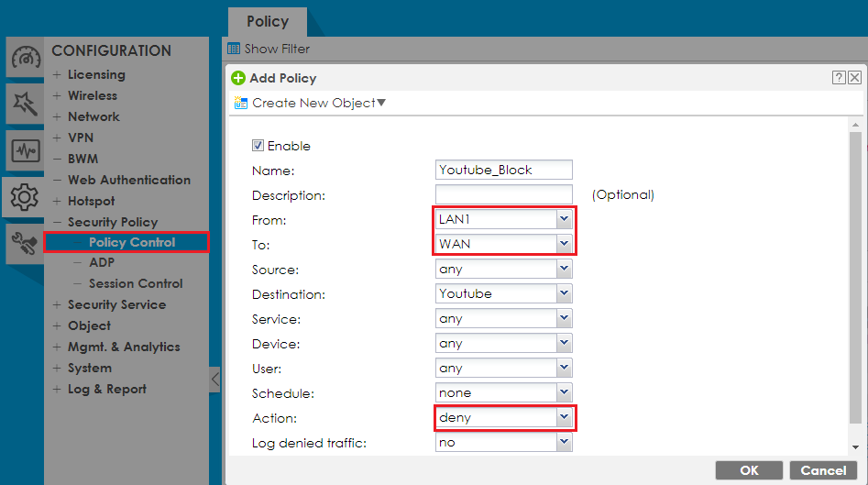Screen dimensions: 868x485
Task: Click the OK button
Action: [749, 470]
